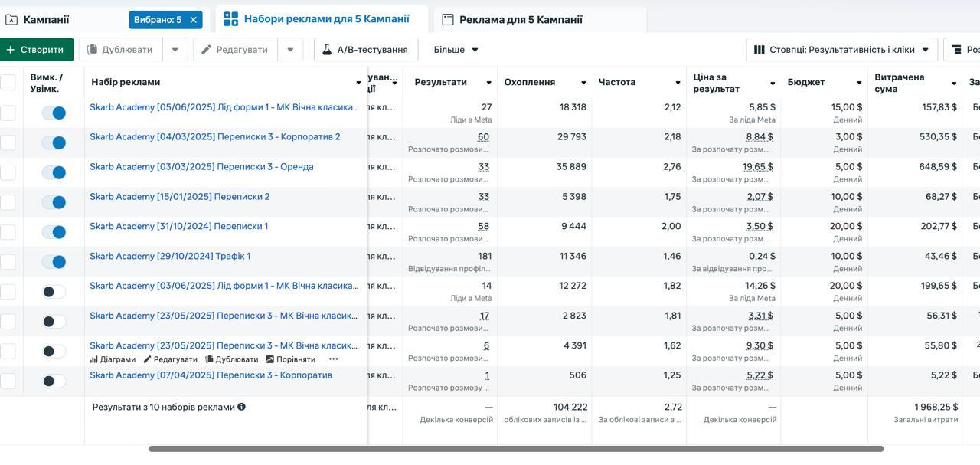Tick checkbox for 'Переписки 3 - Корпоратив 2' row
Image resolution: width=980 pixels, height=465 pixels.
[x=8, y=142]
